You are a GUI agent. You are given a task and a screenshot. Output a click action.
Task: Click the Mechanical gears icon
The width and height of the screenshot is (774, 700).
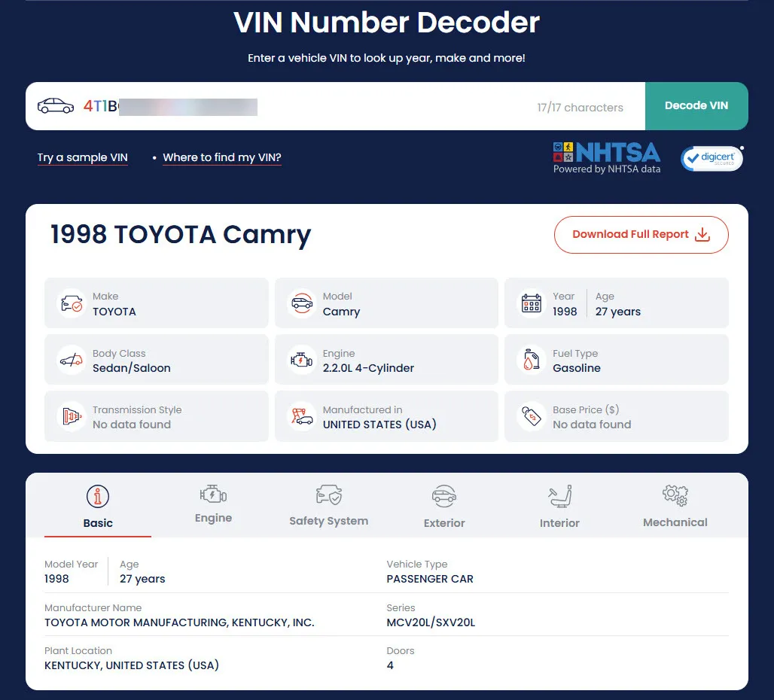(x=675, y=495)
